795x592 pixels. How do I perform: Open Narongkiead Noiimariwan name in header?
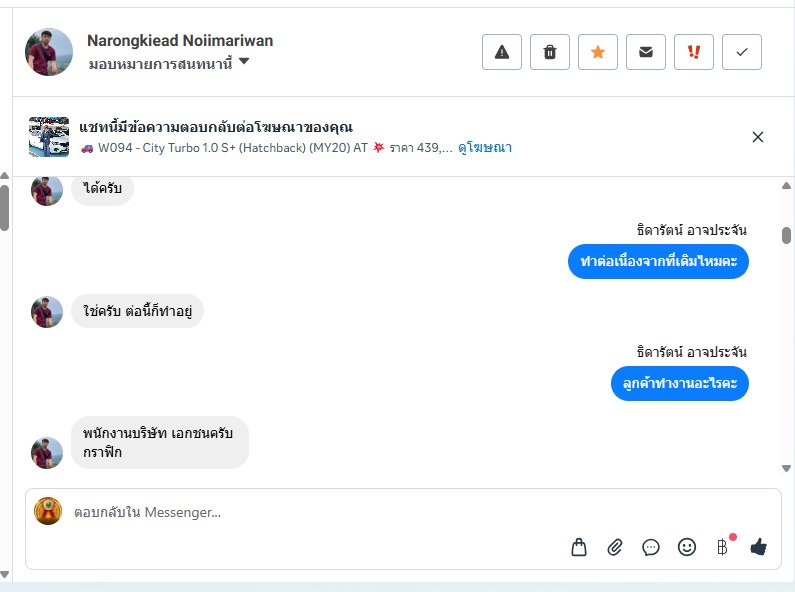coord(180,41)
